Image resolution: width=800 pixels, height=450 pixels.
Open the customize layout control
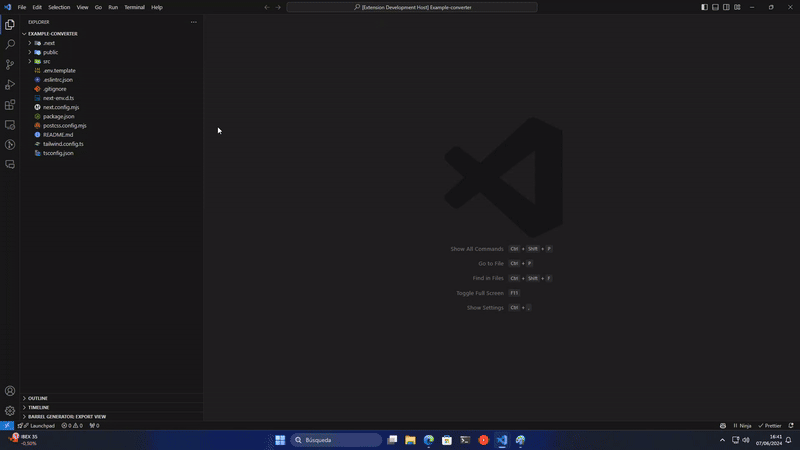click(x=737, y=7)
